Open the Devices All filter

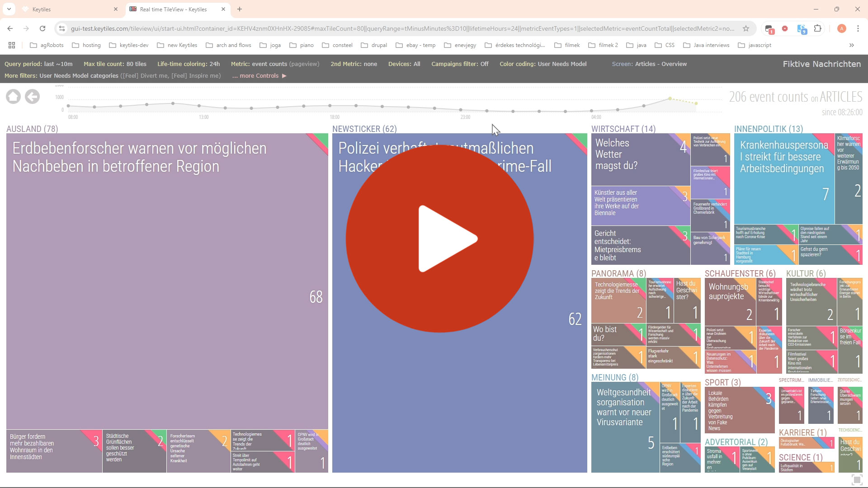click(x=404, y=64)
